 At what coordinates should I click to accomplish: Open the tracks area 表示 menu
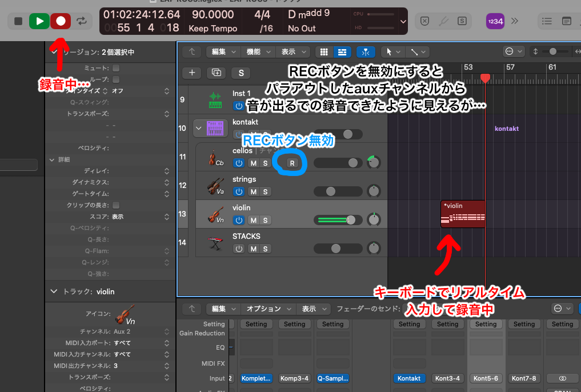click(x=293, y=52)
